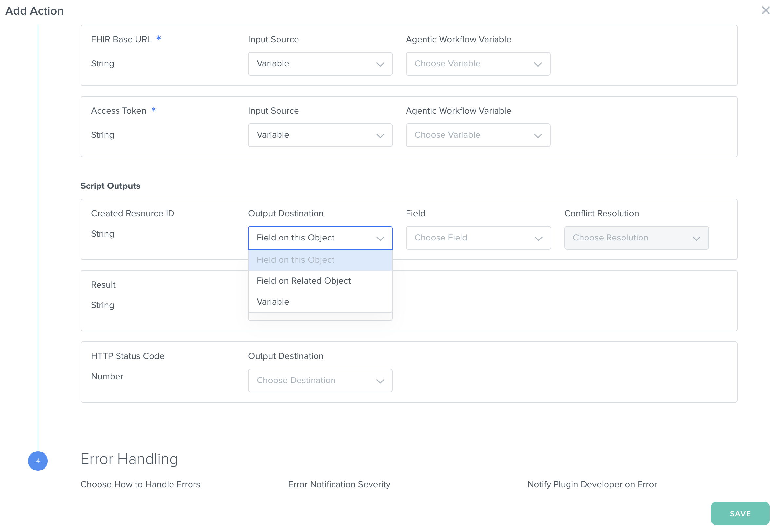Select 'Variable' option in destination list
This screenshot has height=532, width=777.
[320, 302]
